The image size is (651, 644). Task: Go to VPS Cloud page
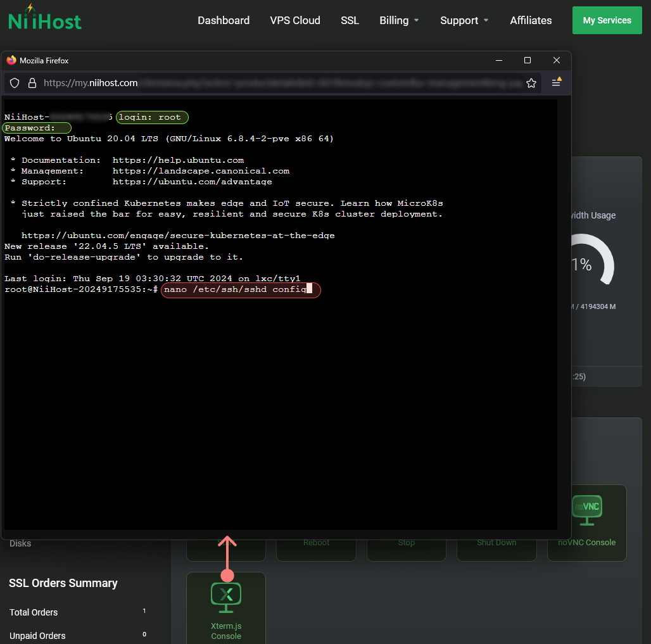295,20
